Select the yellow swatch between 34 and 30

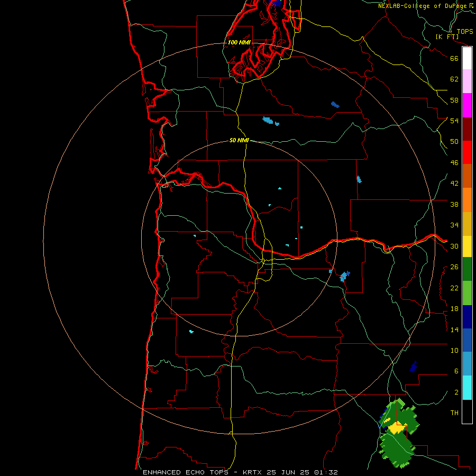point(467,246)
